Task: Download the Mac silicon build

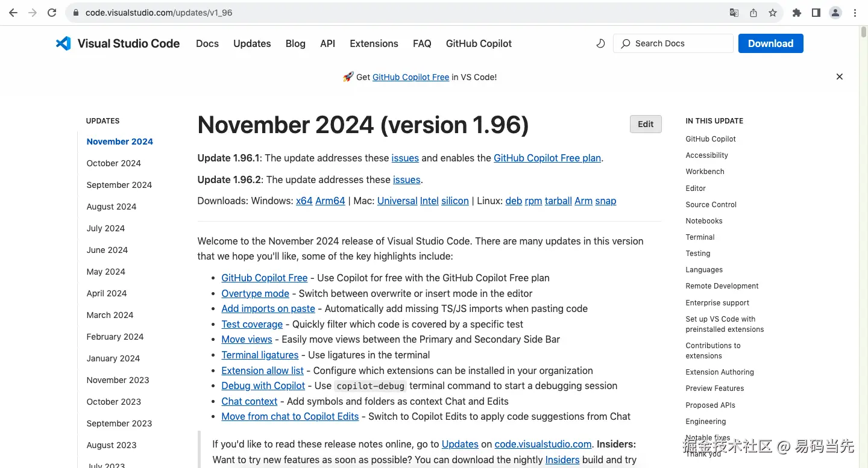Action: pos(454,201)
